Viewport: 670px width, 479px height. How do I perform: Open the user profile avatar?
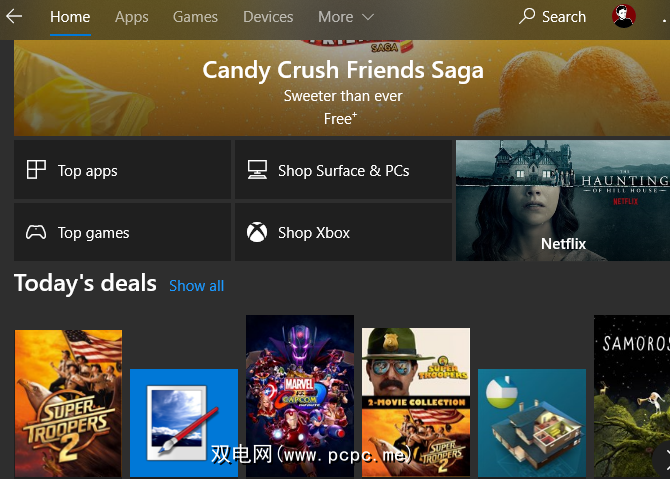click(622, 17)
